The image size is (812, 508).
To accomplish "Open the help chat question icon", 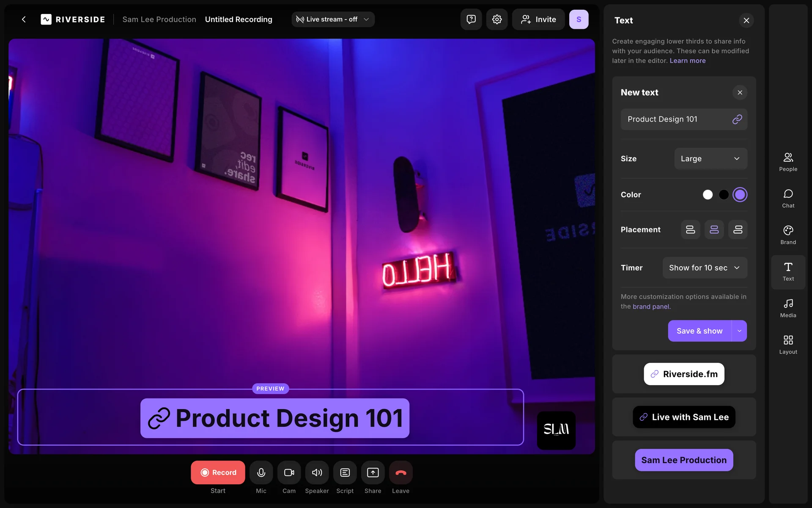I will click(x=471, y=19).
